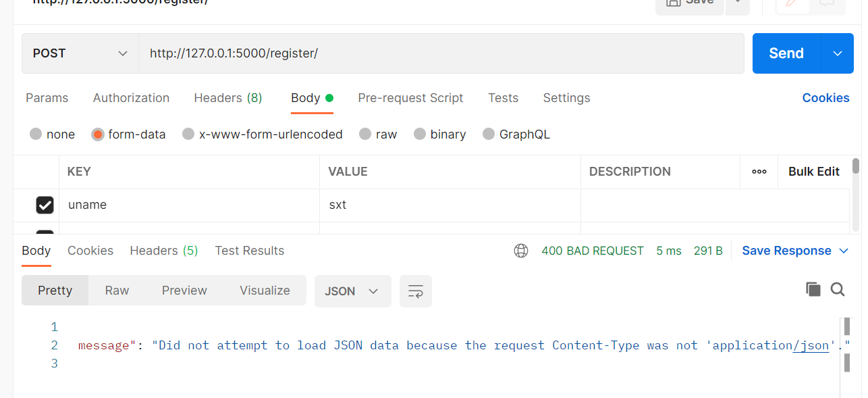Open the Test Results tab
868x398 pixels.
point(250,251)
